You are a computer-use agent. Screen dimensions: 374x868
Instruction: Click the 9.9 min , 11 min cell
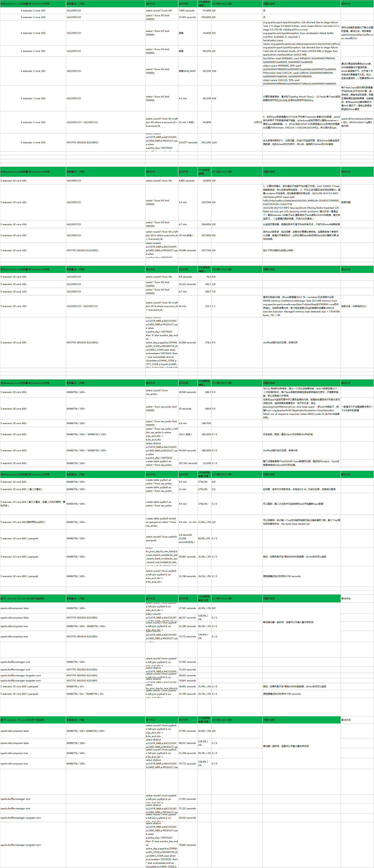(x=188, y=522)
